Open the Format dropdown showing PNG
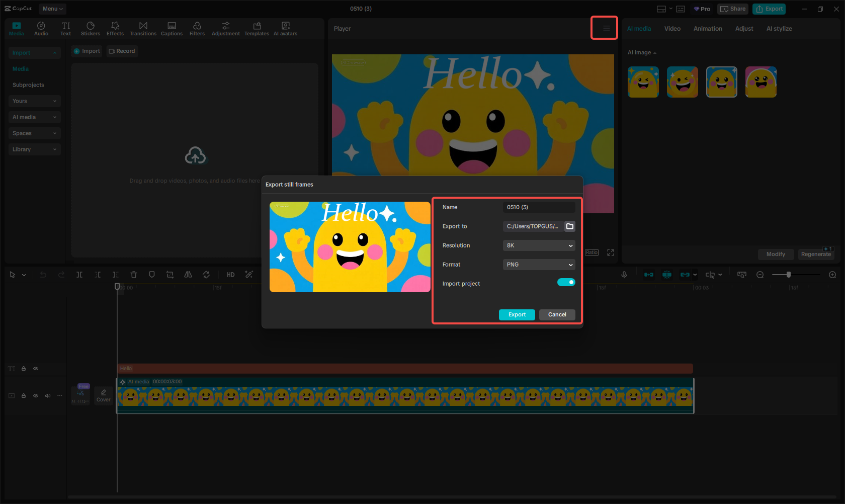This screenshot has width=845, height=504. pyautogui.click(x=539, y=265)
